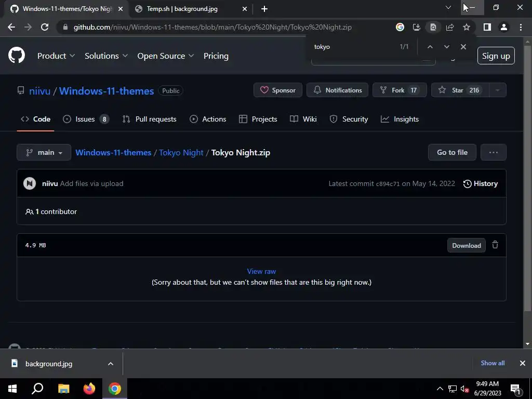Open the Actions tab
Viewport: 532px width, 399px height.
[x=208, y=119]
